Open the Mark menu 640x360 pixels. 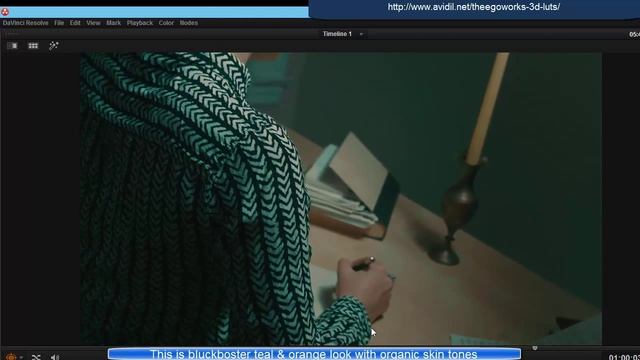[113, 23]
